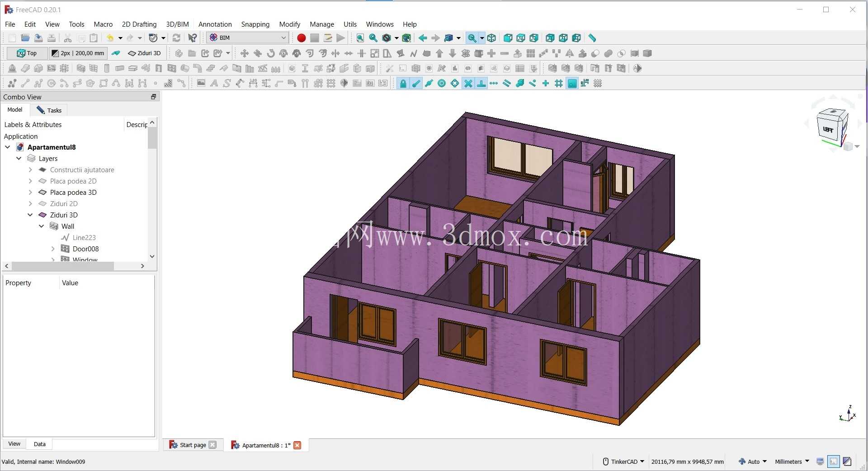Toggle Snap Perpendicular

pyautogui.click(x=481, y=83)
